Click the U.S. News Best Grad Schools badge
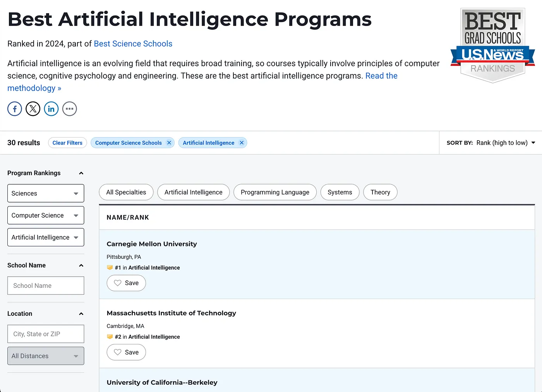542x392 pixels. (x=493, y=45)
